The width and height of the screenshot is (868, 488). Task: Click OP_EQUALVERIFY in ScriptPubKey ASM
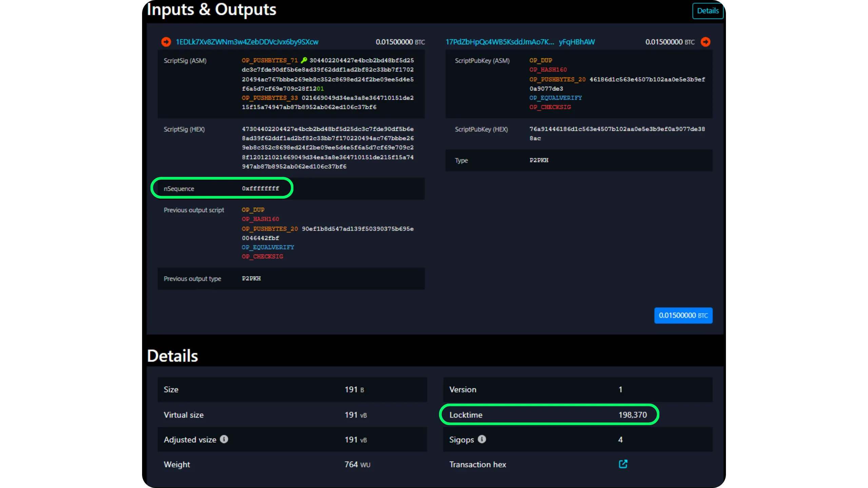[556, 98]
